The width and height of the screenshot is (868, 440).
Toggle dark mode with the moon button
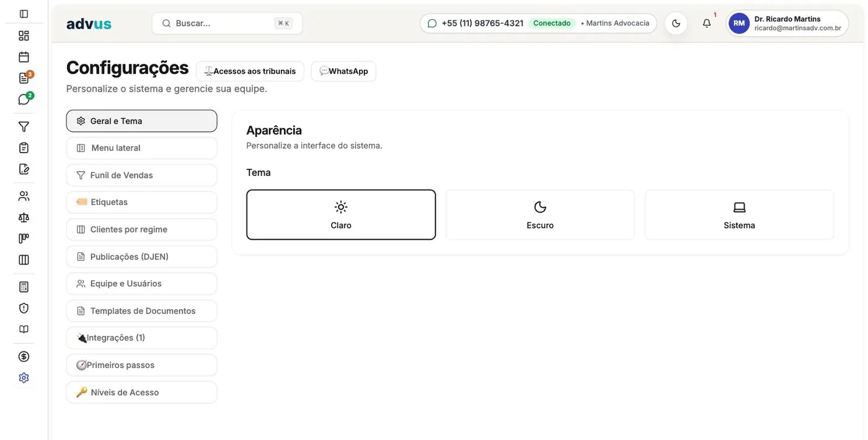click(676, 24)
